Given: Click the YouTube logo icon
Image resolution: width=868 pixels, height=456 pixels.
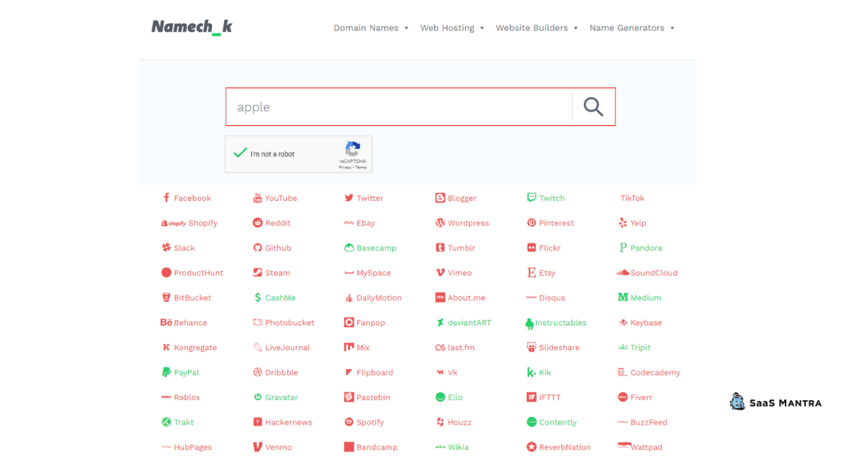Looking at the screenshot, I should 258,198.
